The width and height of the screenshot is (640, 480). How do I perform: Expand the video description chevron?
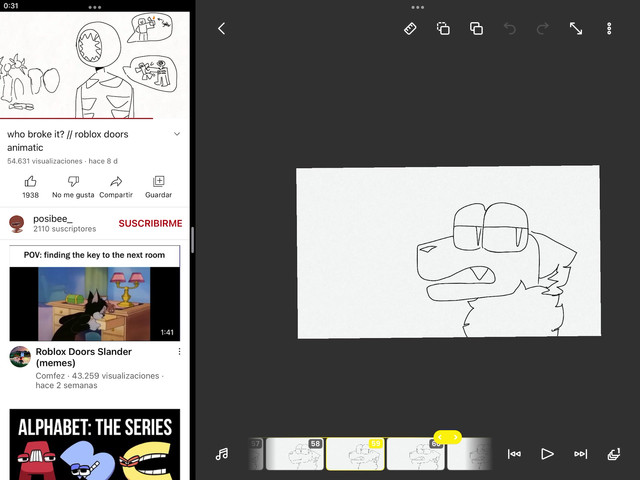[177, 134]
